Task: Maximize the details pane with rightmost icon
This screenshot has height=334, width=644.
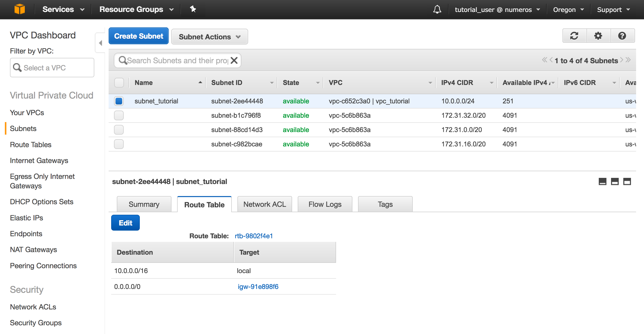Action: coord(627,181)
